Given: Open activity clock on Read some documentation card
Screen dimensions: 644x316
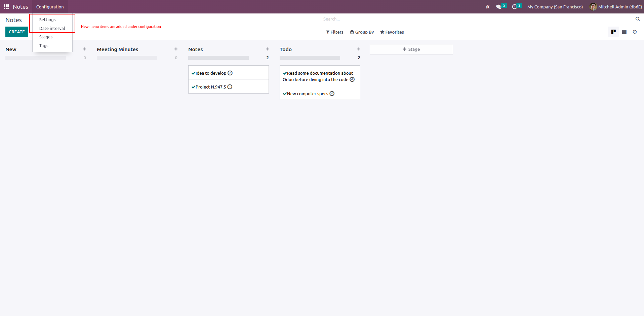Looking at the screenshot, I should point(352,79).
